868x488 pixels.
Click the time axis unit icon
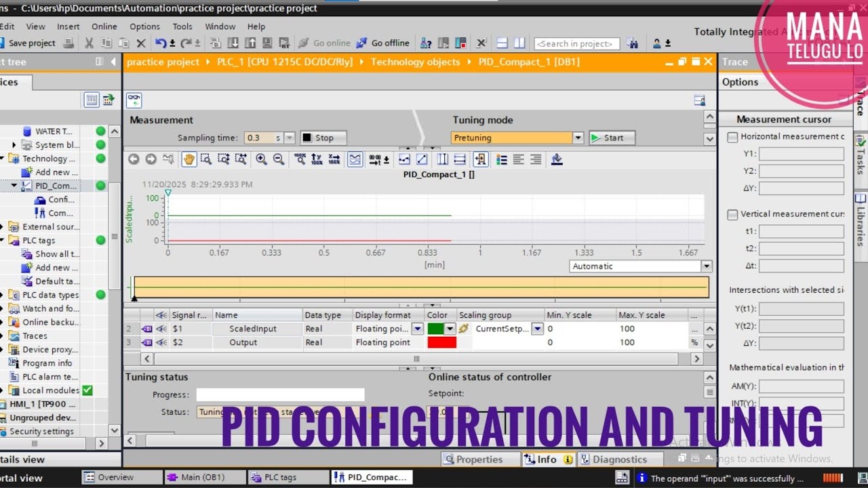pyautogui.click(x=378, y=159)
